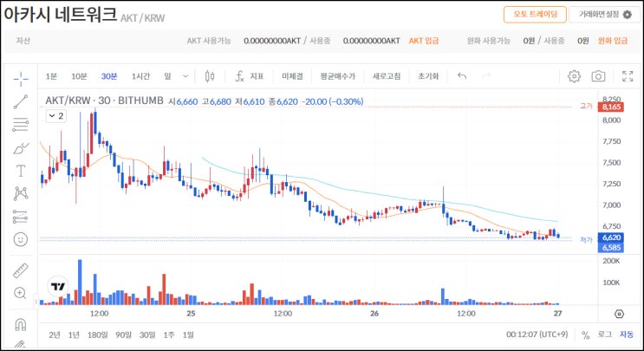This screenshot has height=351, width=644.
Task: Set chart range to 1년
Action: 74,335
